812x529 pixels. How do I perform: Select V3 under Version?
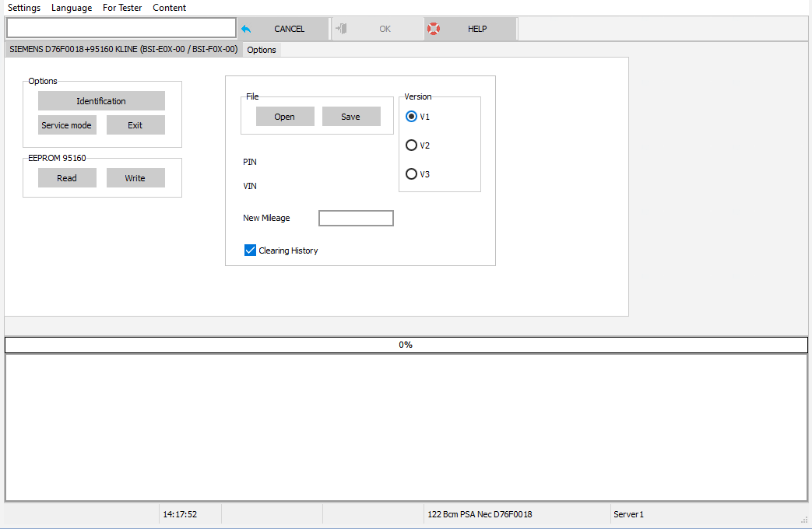[x=412, y=174]
